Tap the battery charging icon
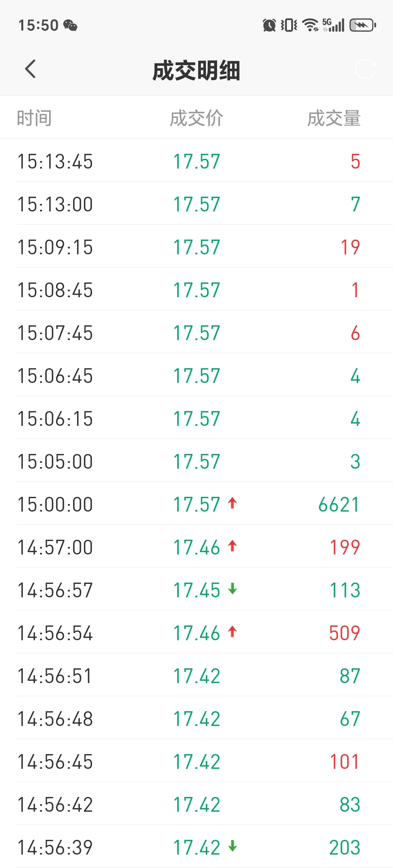This screenshot has width=393, height=868. pyautogui.click(x=363, y=25)
